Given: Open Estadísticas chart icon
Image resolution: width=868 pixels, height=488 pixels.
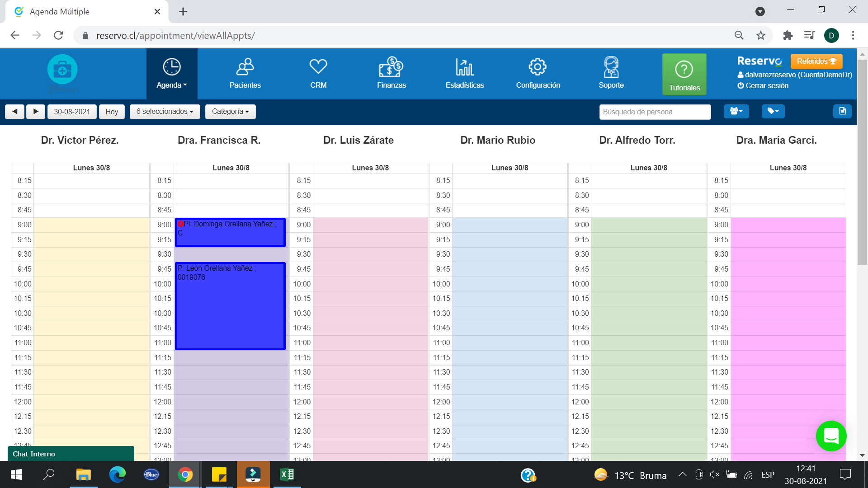Looking at the screenshot, I should coord(464,68).
